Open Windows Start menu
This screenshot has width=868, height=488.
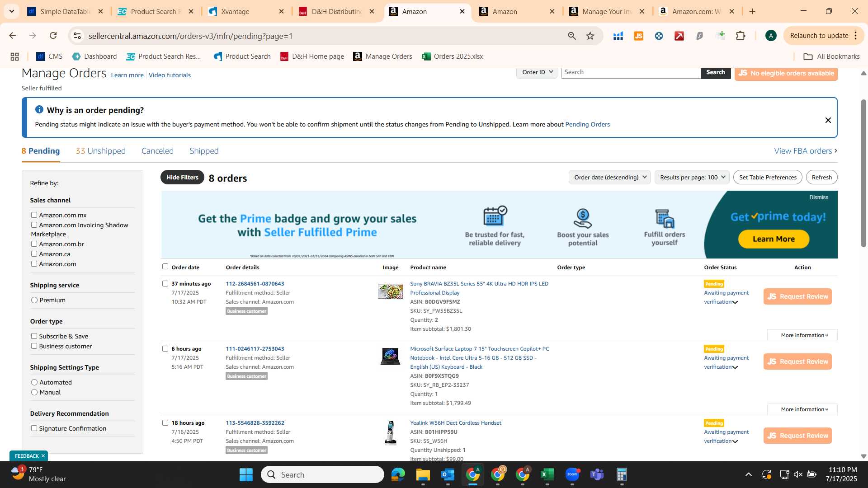[x=246, y=474]
